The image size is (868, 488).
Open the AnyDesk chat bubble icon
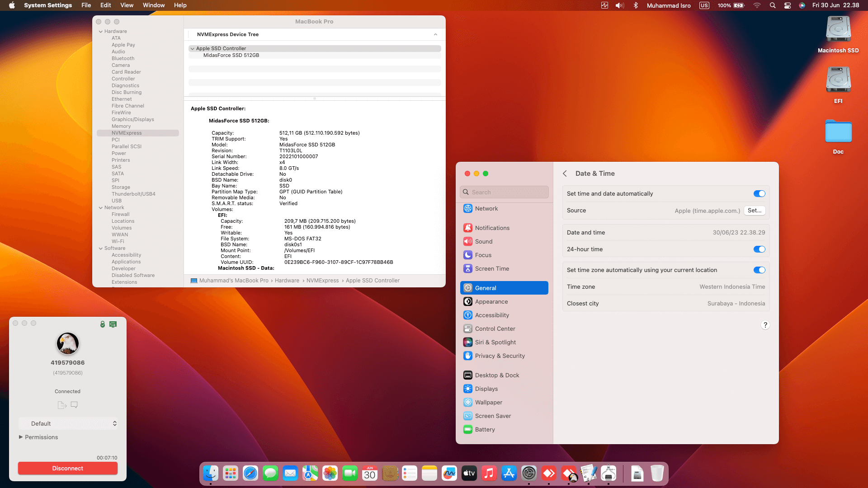(74, 404)
